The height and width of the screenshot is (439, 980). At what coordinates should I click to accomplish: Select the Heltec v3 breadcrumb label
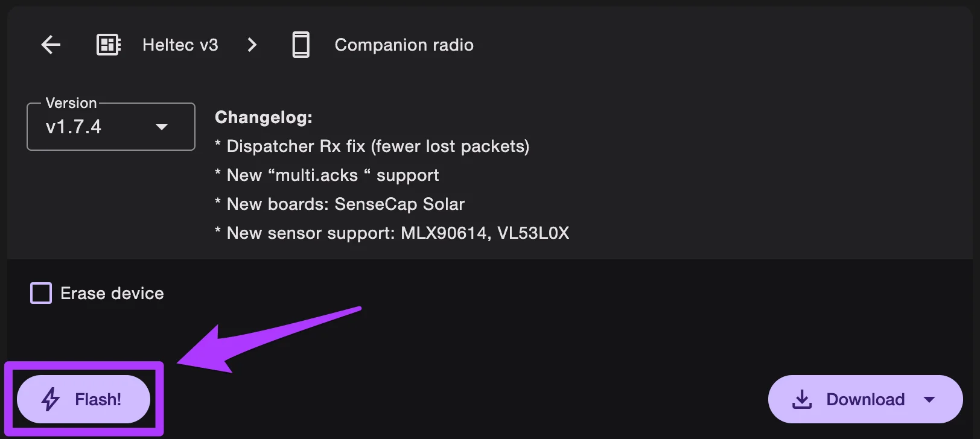180,45
